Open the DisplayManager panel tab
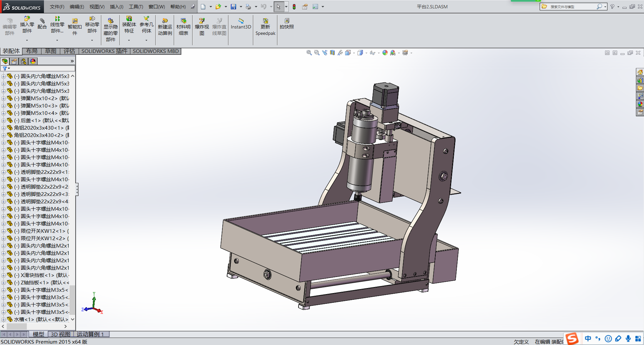The width and height of the screenshot is (644, 345). click(x=33, y=61)
